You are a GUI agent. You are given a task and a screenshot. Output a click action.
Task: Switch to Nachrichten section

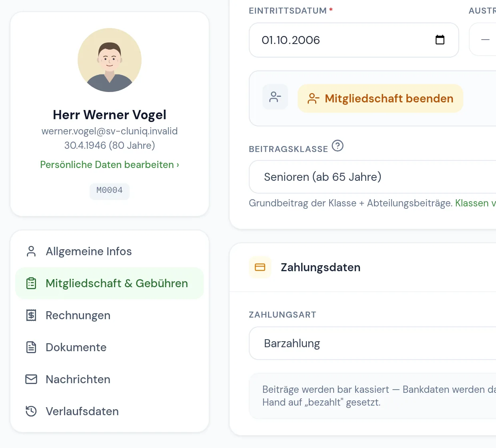tap(110, 379)
